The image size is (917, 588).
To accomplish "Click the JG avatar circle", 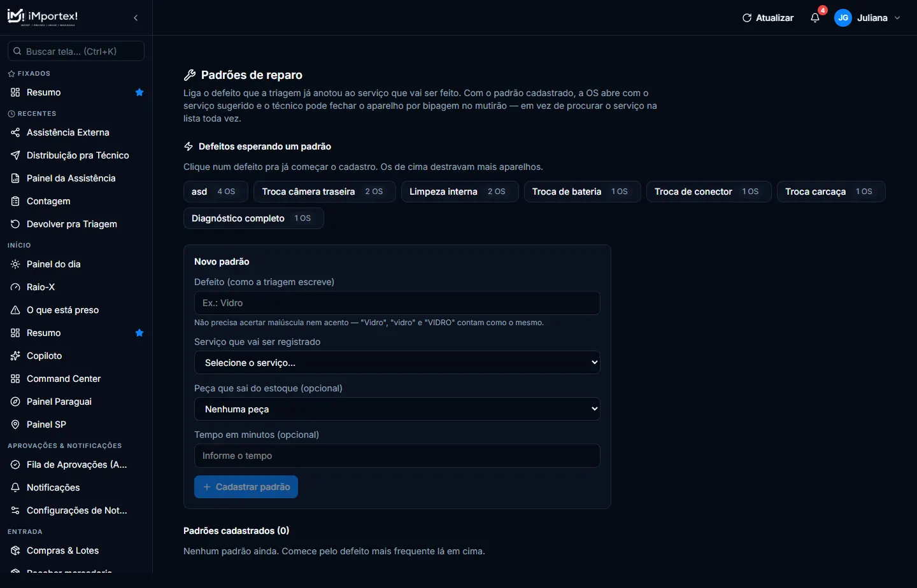I will 843,18.
